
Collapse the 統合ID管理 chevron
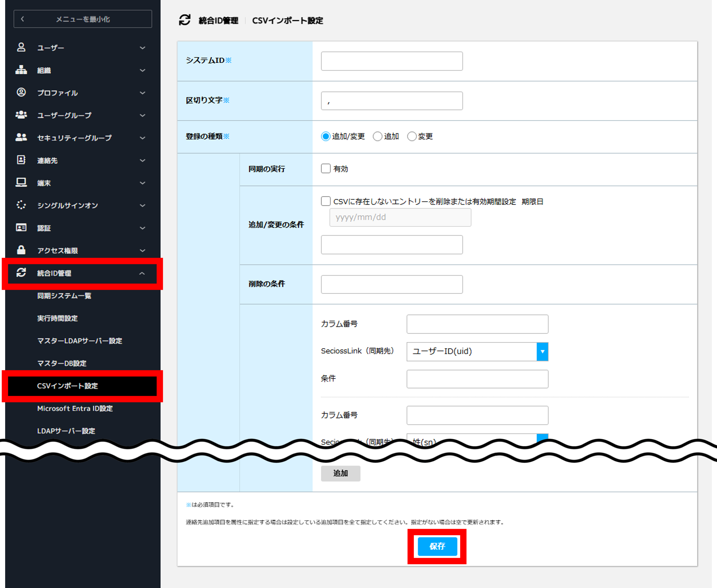click(x=142, y=273)
